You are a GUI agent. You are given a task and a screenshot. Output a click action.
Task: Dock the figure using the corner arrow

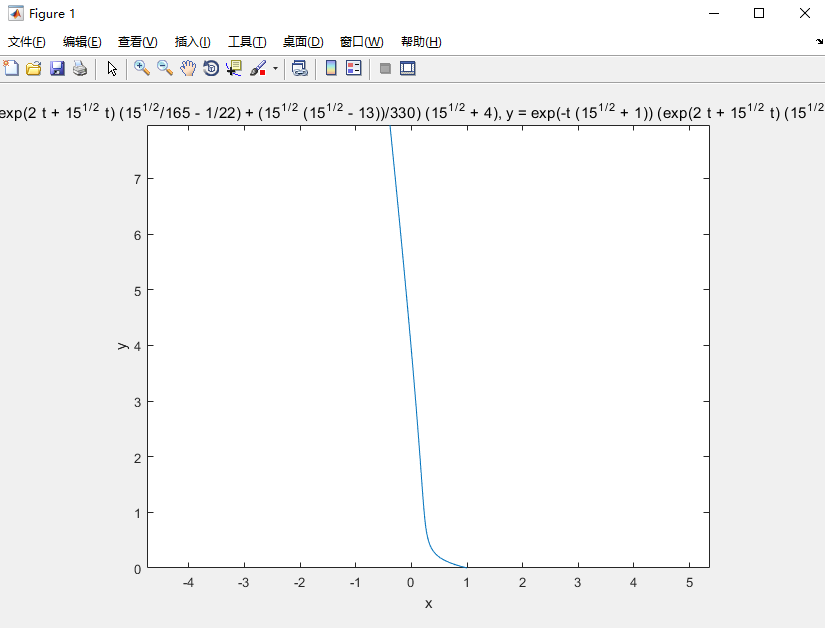click(x=819, y=41)
